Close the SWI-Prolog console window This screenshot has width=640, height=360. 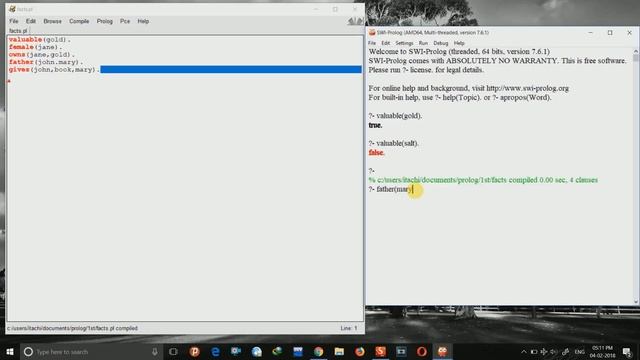coord(629,33)
